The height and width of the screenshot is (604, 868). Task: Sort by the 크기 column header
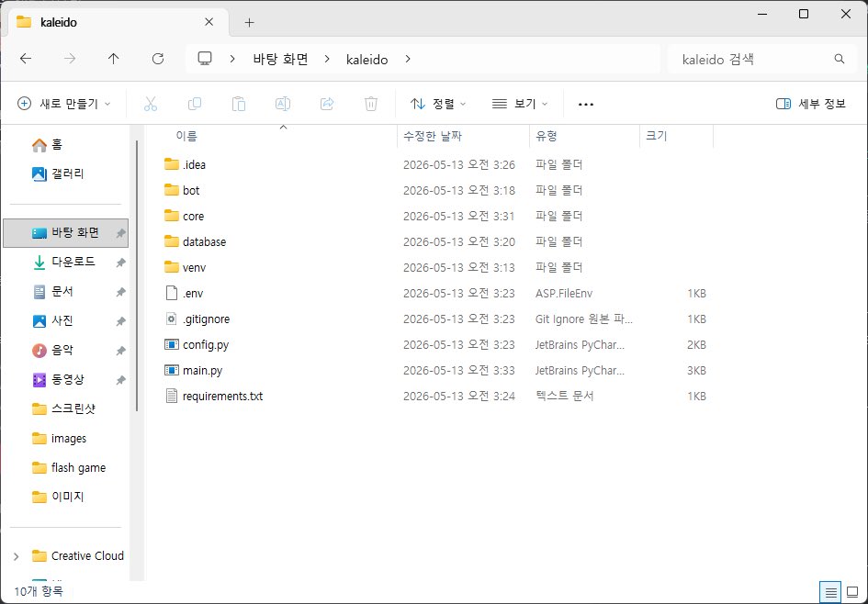(676, 136)
